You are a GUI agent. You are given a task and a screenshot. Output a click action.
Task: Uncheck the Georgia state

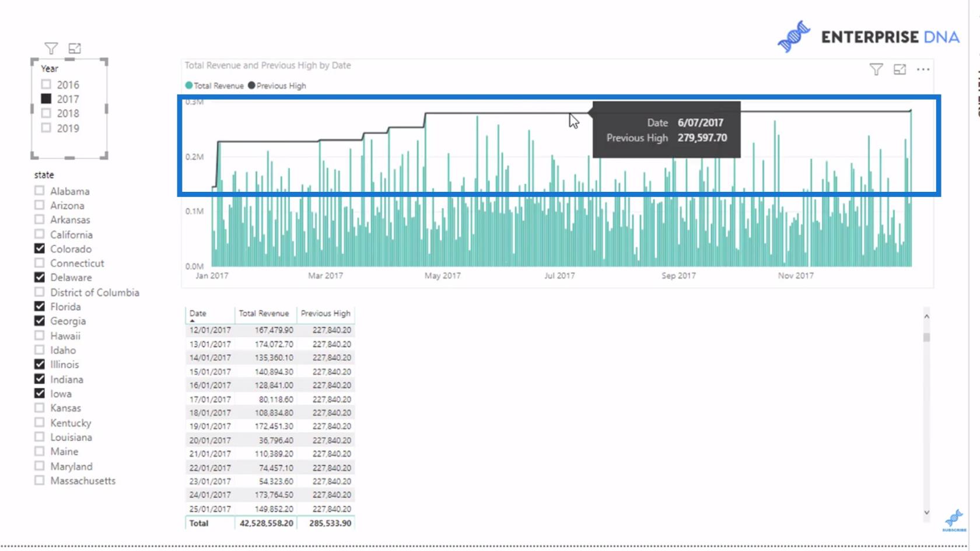39,321
